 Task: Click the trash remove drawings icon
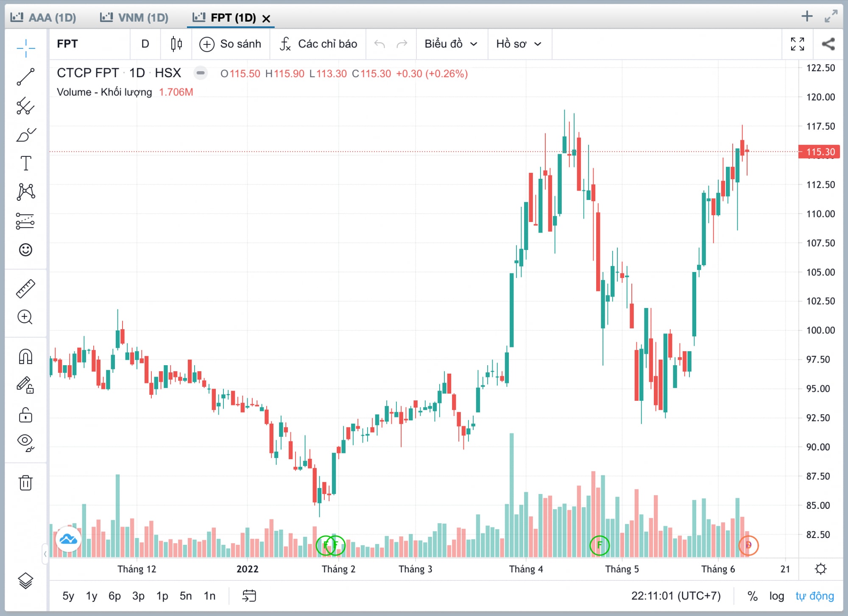(x=26, y=482)
